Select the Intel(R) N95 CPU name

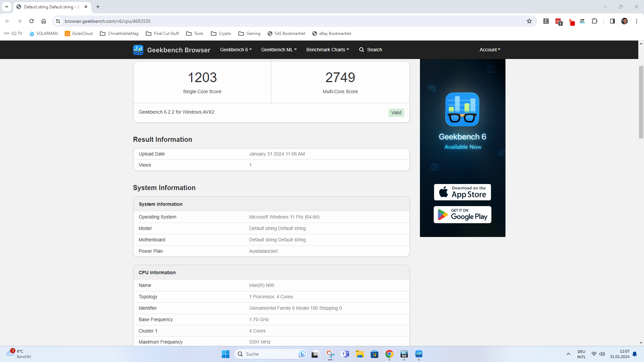pyautogui.click(x=262, y=285)
